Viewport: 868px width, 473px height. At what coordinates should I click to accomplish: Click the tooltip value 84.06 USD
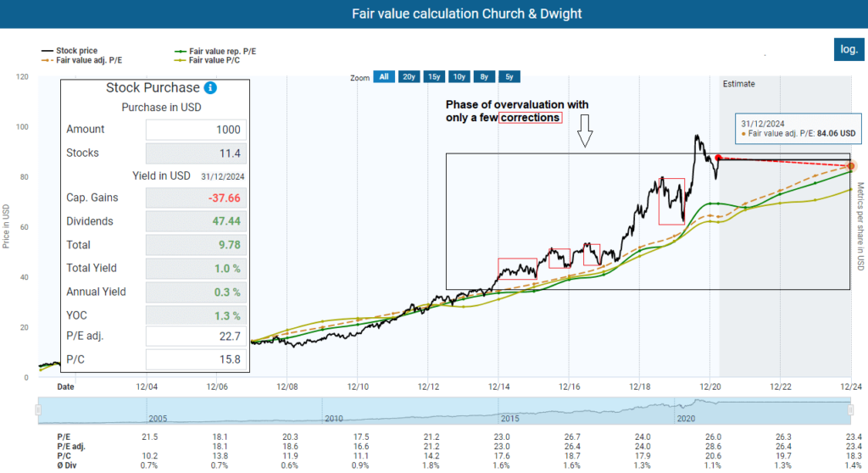[x=836, y=133]
